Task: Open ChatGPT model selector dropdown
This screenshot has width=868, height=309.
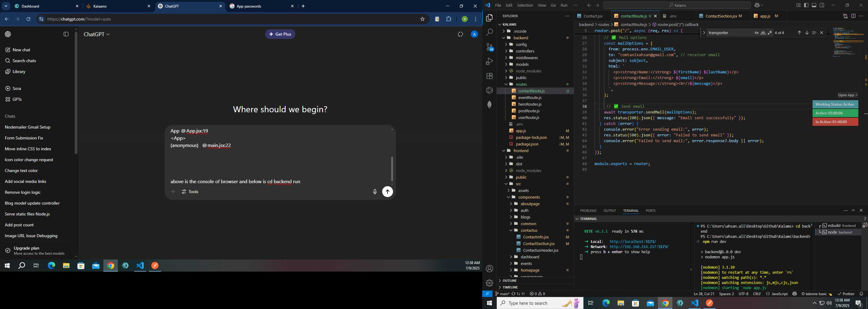Action: [97, 34]
